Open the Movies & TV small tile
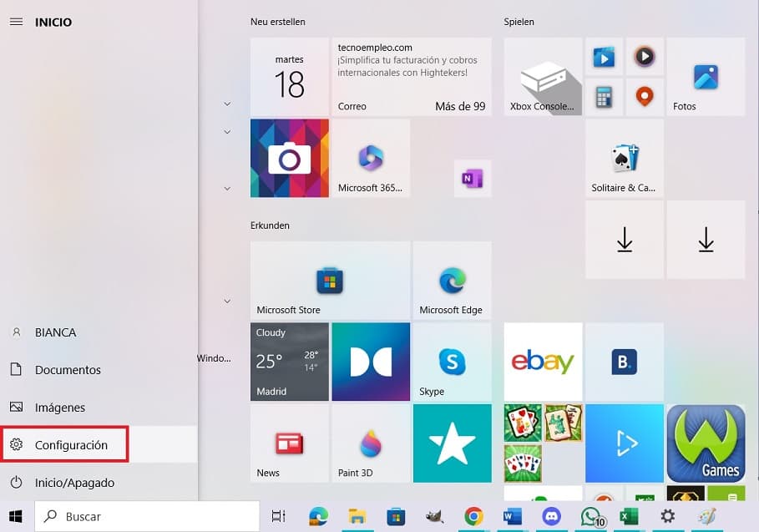This screenshot has height=532, width=759. click(x=604, y=57)
